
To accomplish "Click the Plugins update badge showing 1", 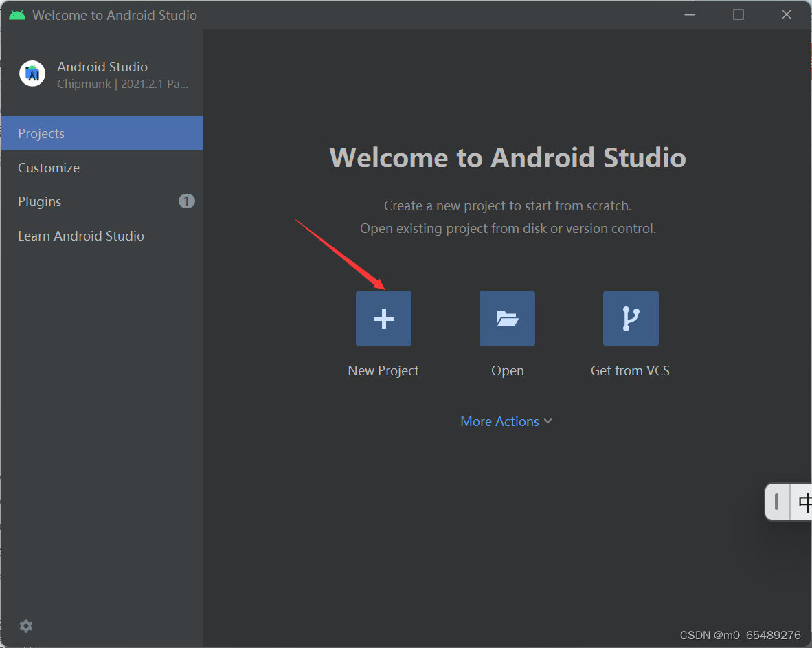I will [x=186, y=201].
